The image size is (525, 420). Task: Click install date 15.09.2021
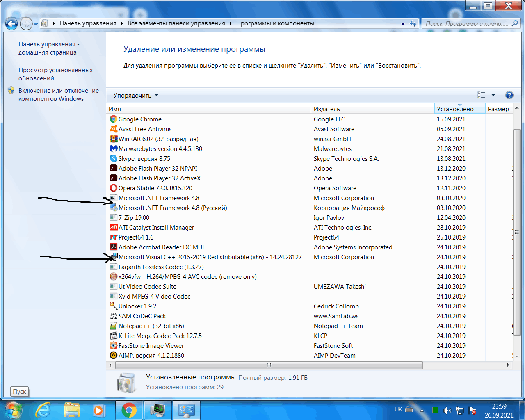[x=451, y=119]
